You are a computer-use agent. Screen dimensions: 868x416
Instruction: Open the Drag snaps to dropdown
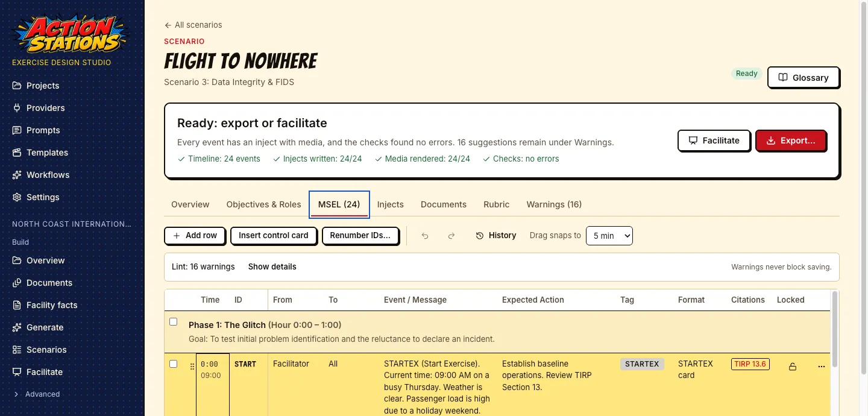pyautogui.click(x=609, y=236)
